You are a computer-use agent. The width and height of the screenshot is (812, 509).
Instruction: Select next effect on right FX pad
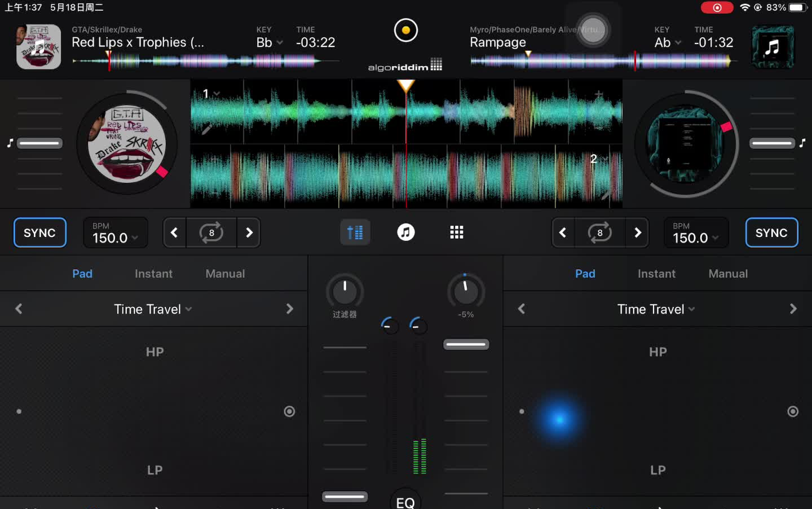[x=793, y=309]
